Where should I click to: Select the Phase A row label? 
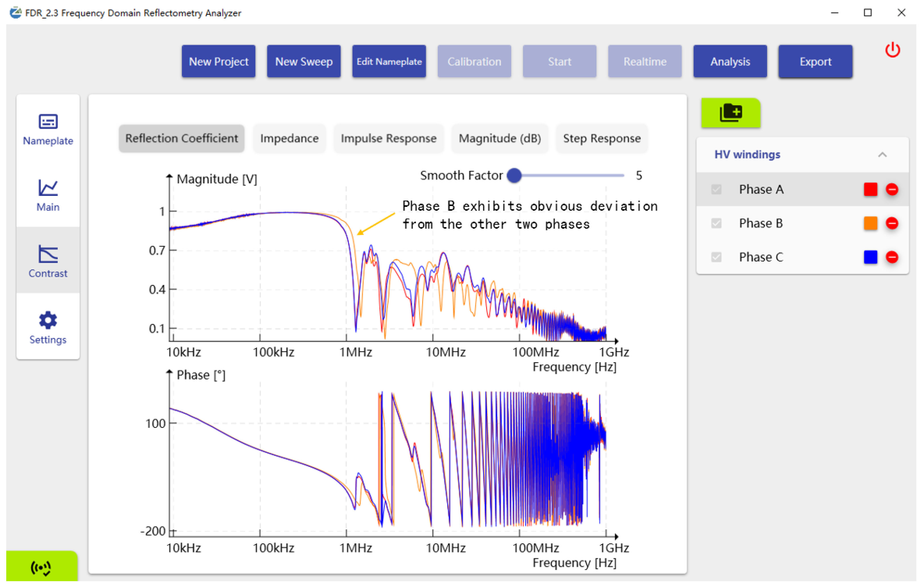point(761,189)
